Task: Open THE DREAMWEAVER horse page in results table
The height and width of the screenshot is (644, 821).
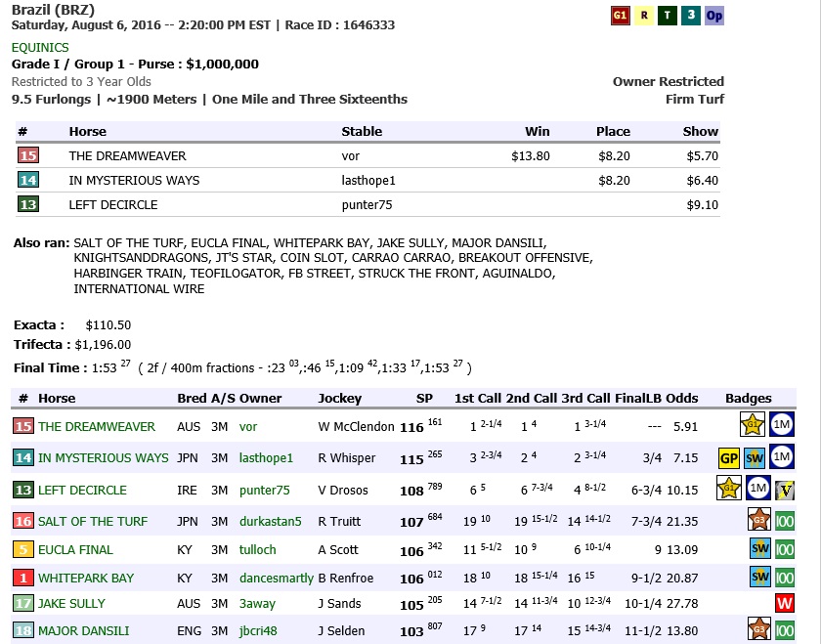Action: [x=97, y=427]
